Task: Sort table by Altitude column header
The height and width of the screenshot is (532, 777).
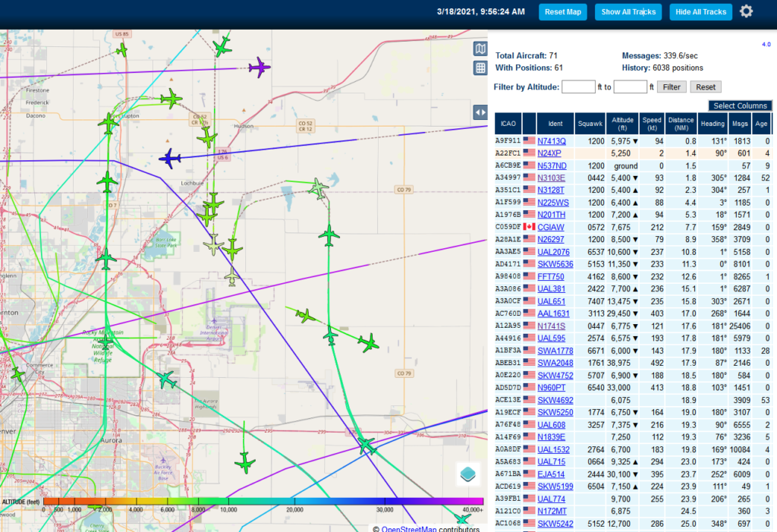Action: point(622,124)
